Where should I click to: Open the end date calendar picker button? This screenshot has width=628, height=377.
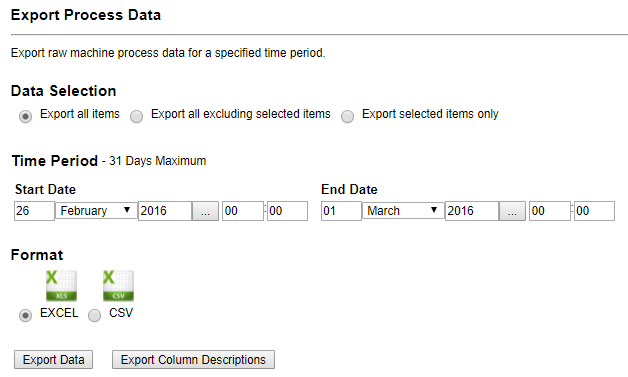[512, 211]
